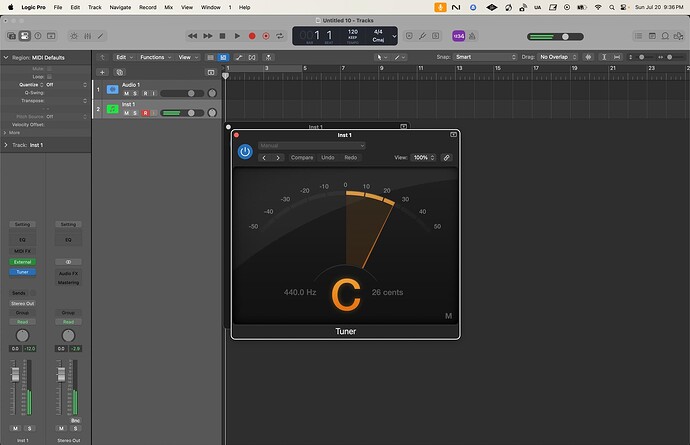Screen dimensions: 690x445
Task: Fast forward the playhead
Action: point(207,36)
